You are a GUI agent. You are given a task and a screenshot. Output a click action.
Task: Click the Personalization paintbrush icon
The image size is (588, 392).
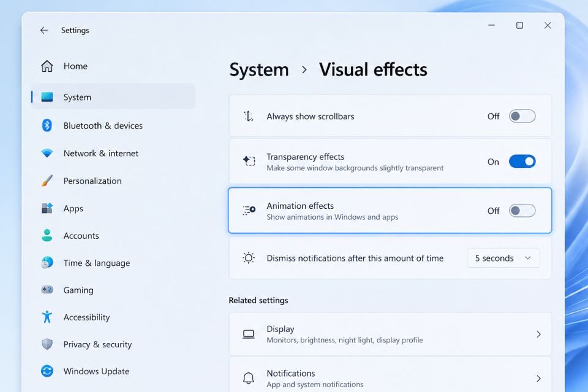coord(47,181)
